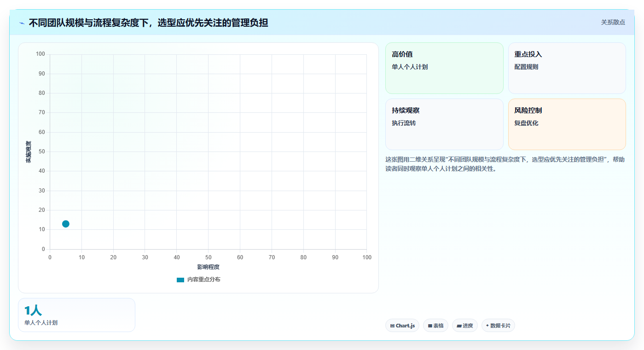
Task: Click the main chart title heading
Action: click(x=148, y=23)
